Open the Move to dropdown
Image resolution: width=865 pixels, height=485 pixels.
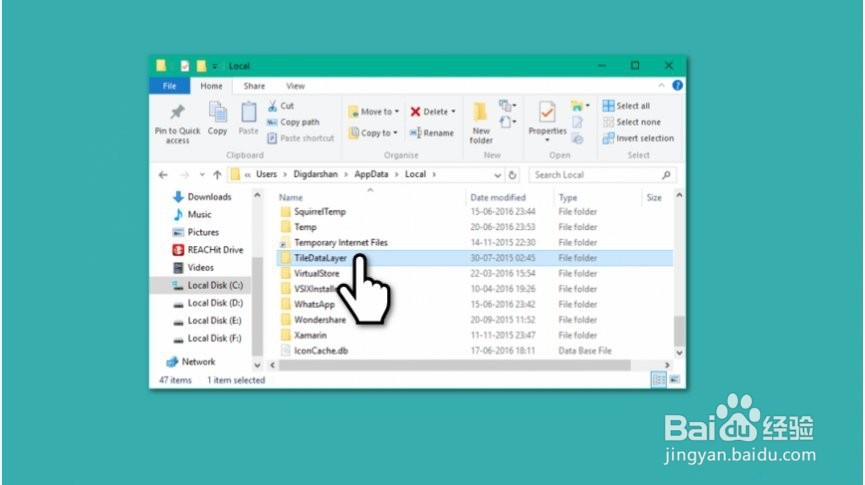click(x=373, y=111)
